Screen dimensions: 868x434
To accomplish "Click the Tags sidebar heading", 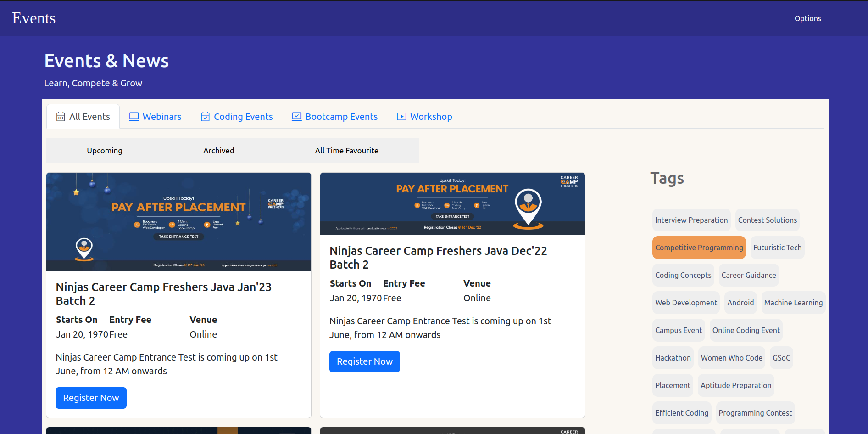I will click(x=667, y=178).
